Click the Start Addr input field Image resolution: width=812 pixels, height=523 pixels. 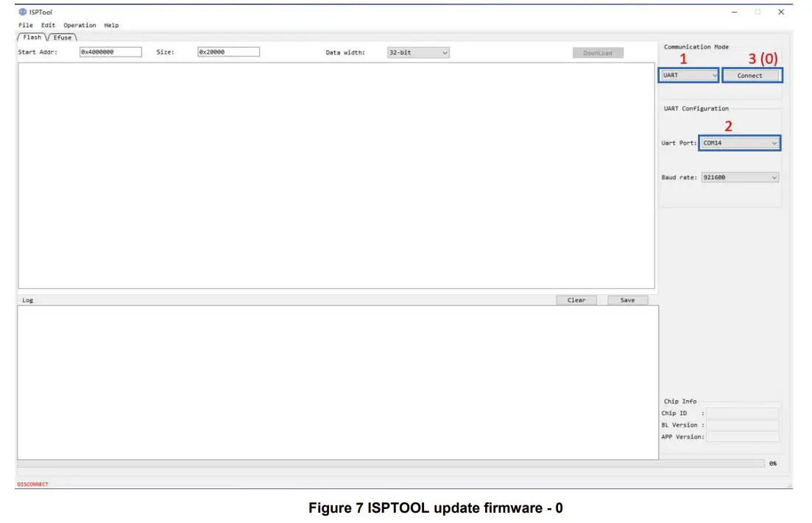[x=110, y=51]
